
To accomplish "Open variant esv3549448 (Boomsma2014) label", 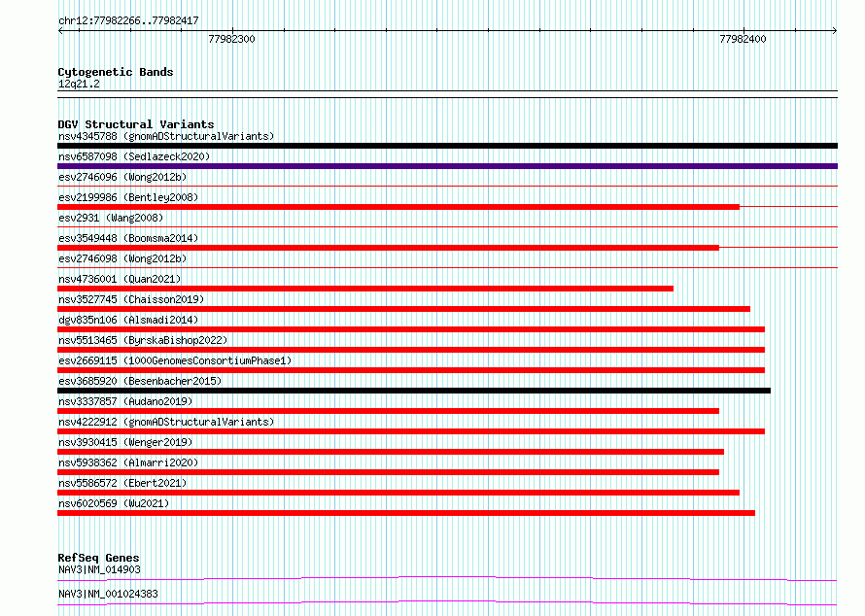I will [128, 238].
